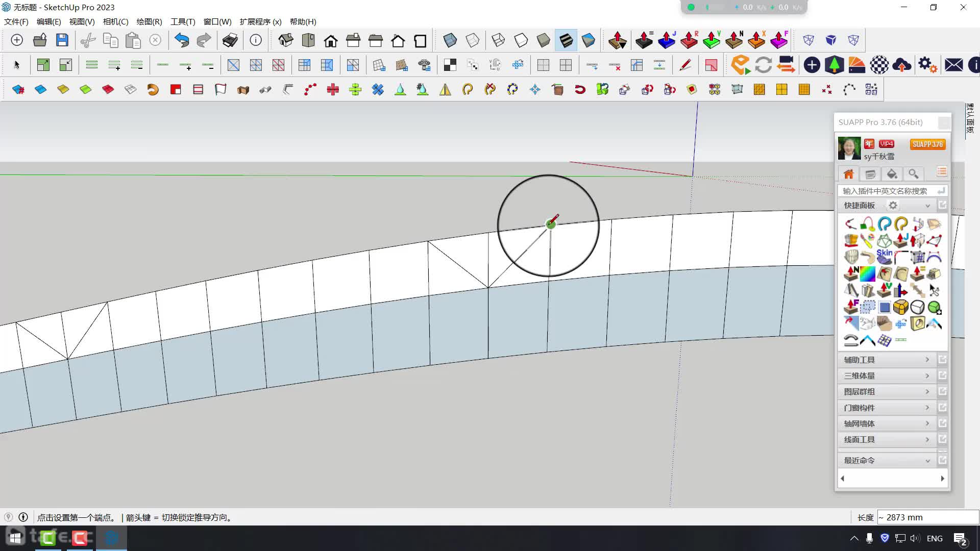Open 快捷面板 gear settings
Image resolution: width=980 pixels, height=551 pixels.
[893, 206]
